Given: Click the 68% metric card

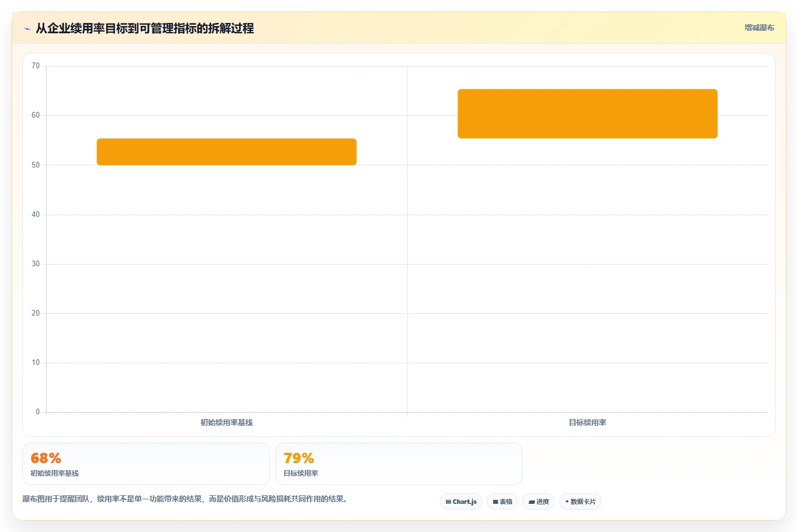Looking at the screenshot, I should (x=146, y=464).
